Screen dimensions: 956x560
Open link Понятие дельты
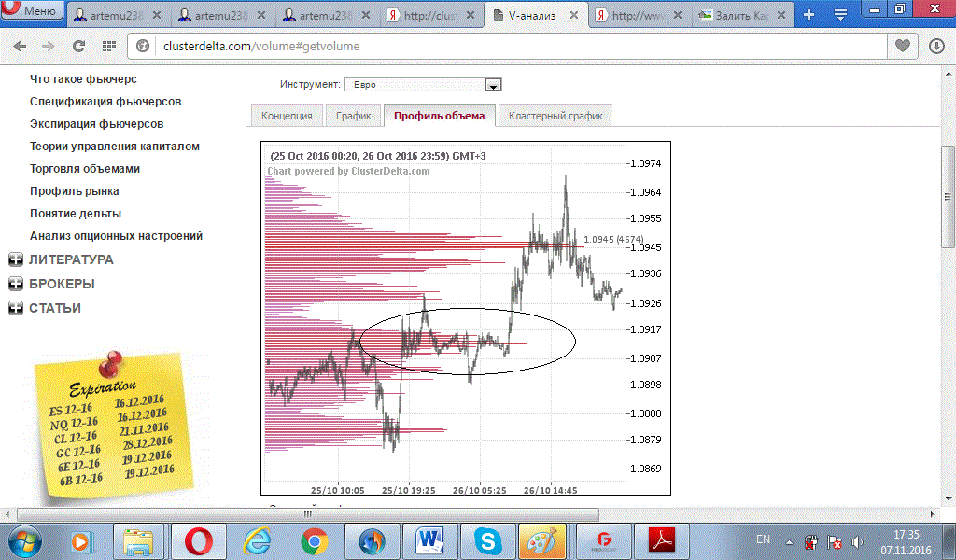click(x=76, y=214)
